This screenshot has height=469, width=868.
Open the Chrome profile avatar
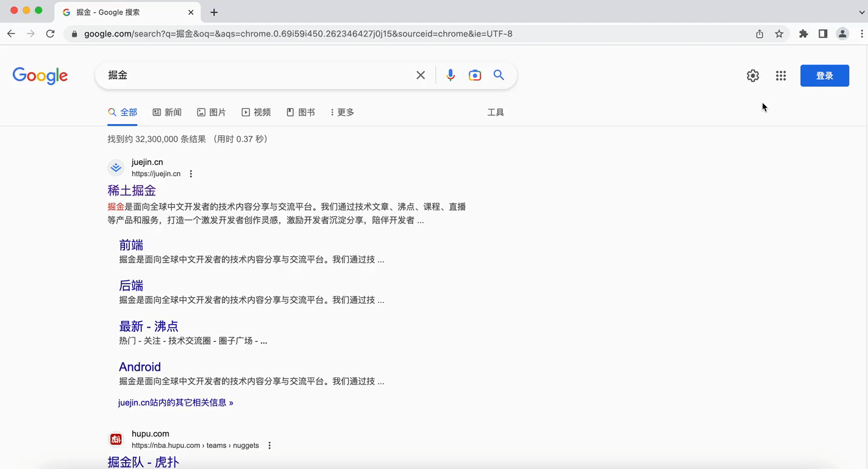coord(842,34)
